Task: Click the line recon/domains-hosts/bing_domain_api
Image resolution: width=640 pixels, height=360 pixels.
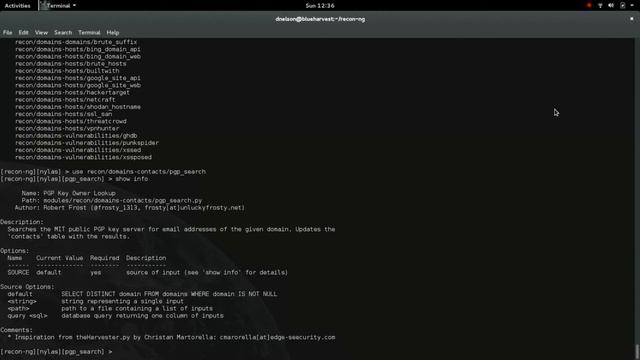Action: pos(78,49)
